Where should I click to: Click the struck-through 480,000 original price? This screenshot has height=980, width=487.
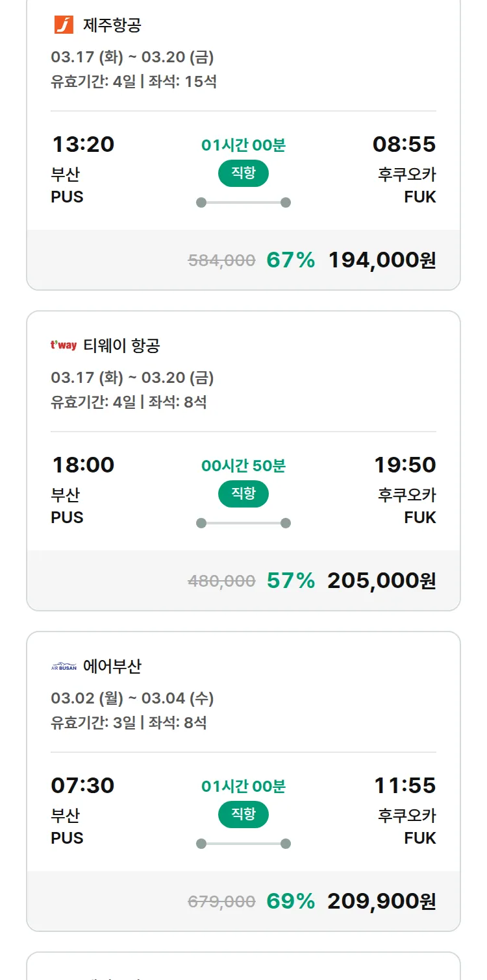pos(221,581)
